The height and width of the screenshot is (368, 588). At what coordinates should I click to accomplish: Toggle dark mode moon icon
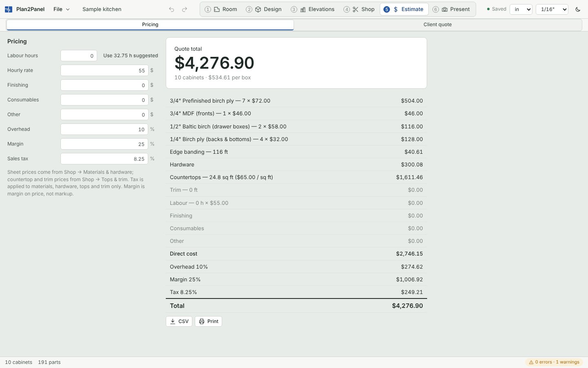(x=578, y=9)
